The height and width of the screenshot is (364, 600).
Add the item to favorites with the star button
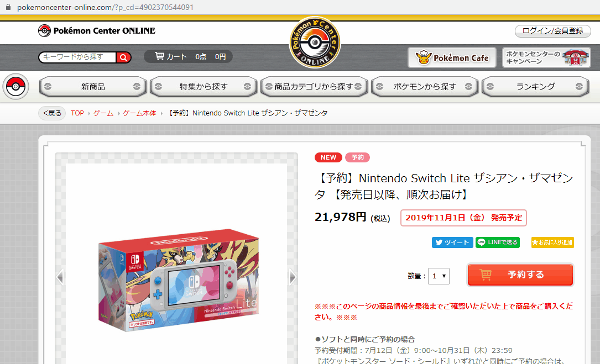(x=552, y=242)
